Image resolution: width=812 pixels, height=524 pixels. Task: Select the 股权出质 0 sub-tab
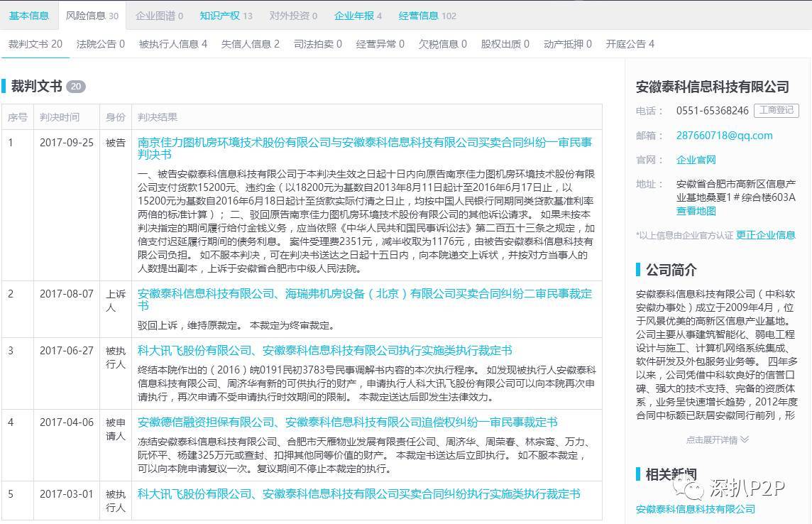505,44
